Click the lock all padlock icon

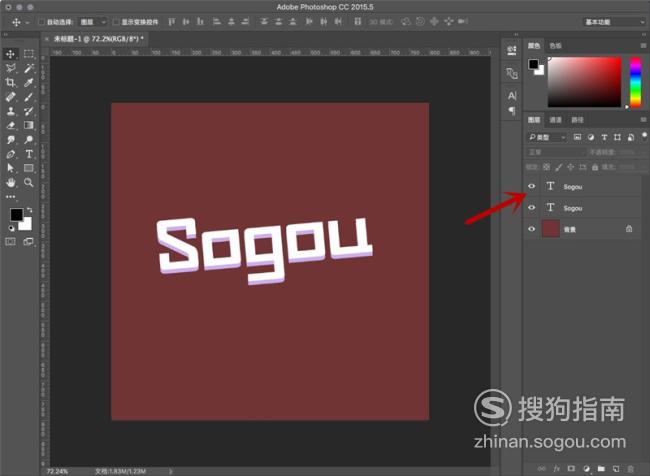595,167
